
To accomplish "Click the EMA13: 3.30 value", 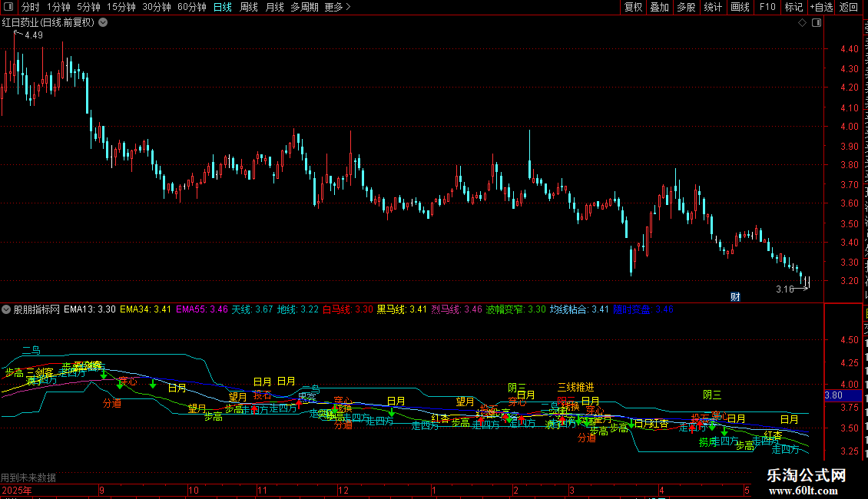I will coord(90,310).
